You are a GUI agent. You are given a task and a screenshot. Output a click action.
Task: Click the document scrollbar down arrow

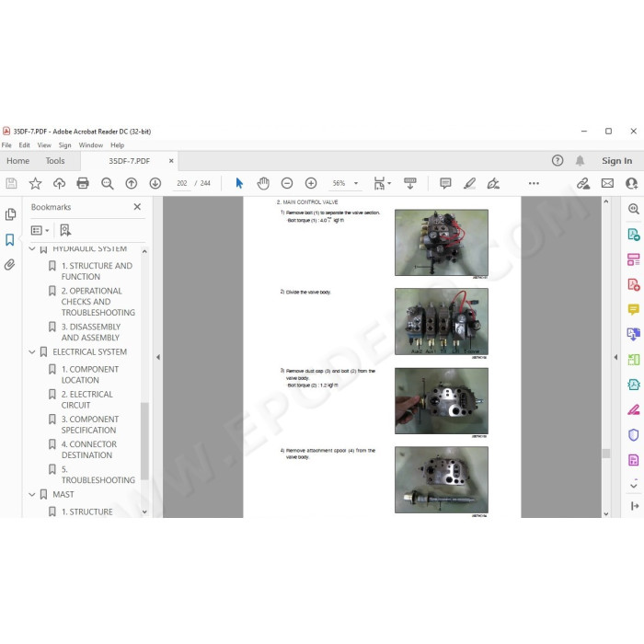point(606,513)
